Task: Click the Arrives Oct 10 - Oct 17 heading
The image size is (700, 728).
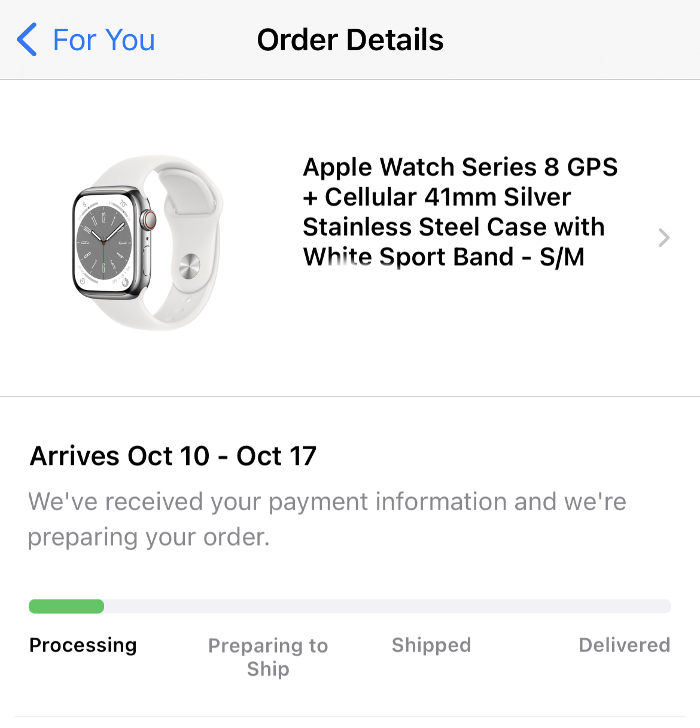Action: coord(173,456)
